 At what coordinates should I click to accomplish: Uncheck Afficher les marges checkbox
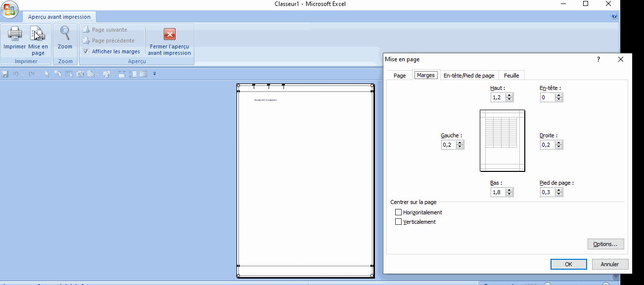pos(86,51)
